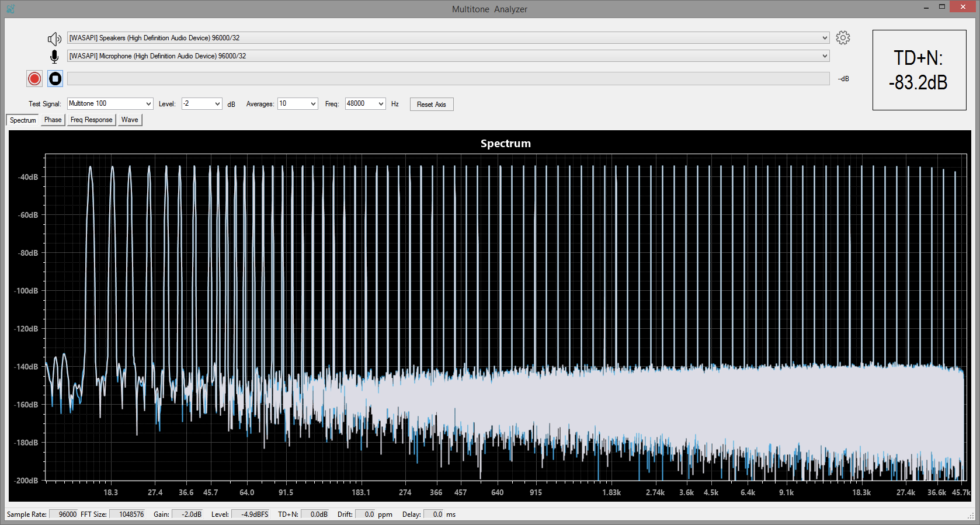Click the FFT Size field showing 1048576
Image resolution: width=980 pixels, height=525 pixels.
pos(127,514)
